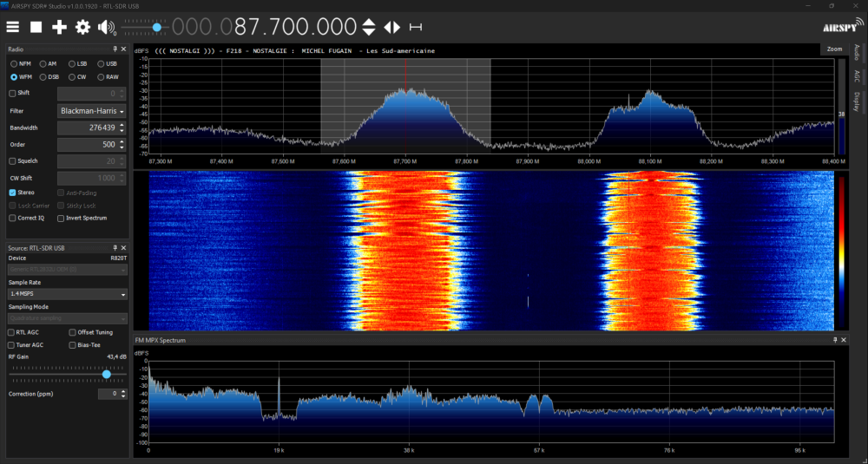The image size is (868, 464).
Task: Click the 87.700.000 frequency display
Action: point(265,27)
